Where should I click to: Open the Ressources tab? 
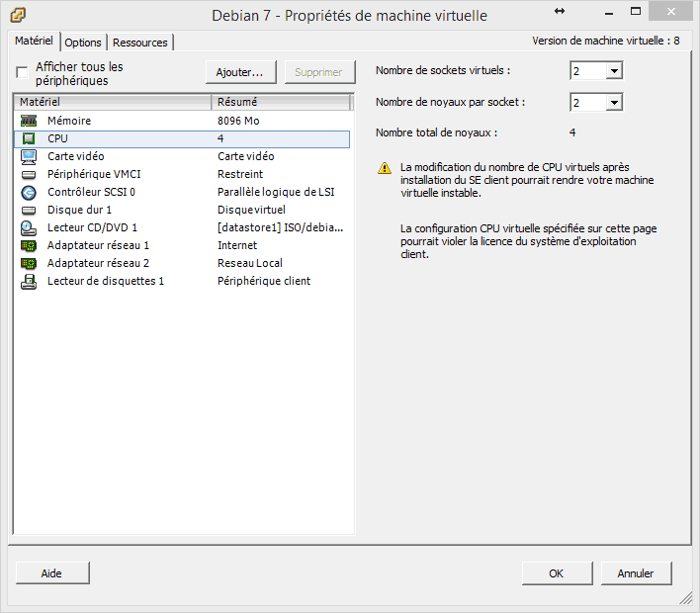tap(140, 43)
